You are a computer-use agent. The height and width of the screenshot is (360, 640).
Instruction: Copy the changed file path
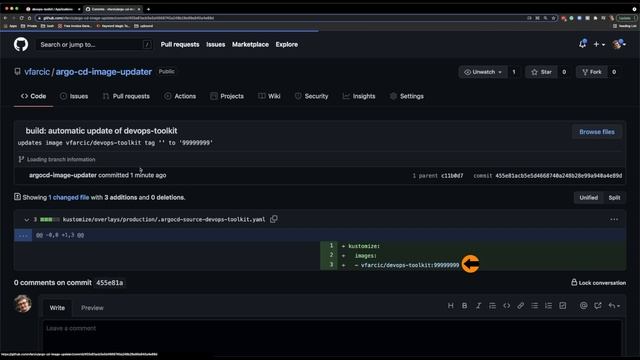274,219
